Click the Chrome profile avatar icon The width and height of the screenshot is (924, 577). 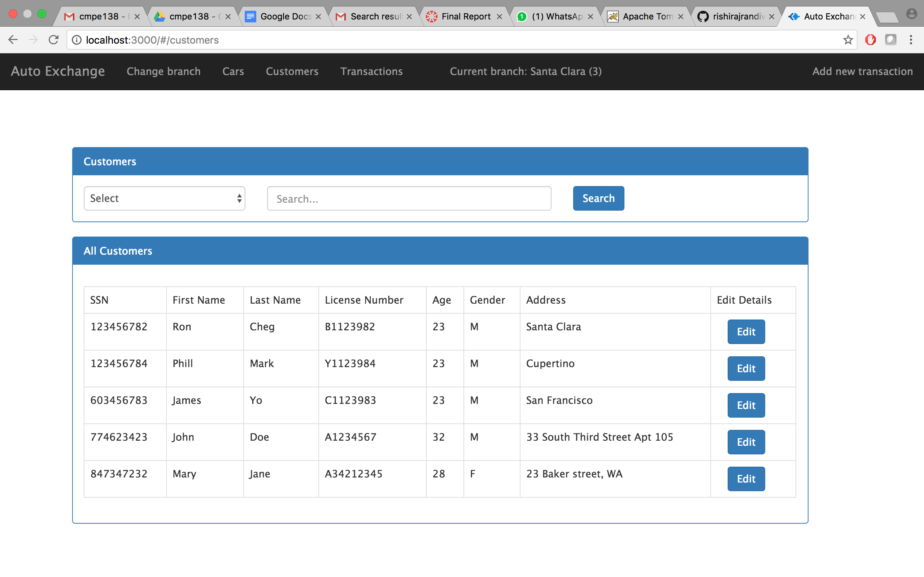pos(911,14)
